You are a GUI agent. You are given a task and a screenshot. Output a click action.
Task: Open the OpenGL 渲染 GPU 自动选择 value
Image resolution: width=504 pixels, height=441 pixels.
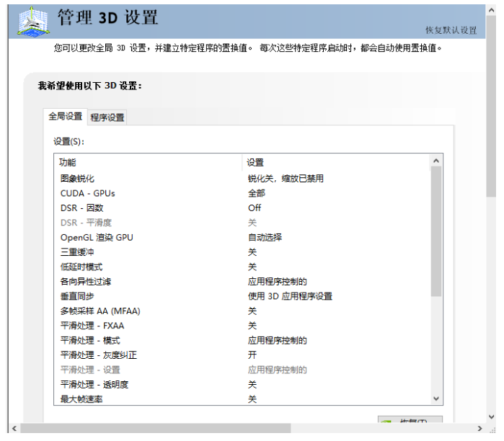(265, 237)
